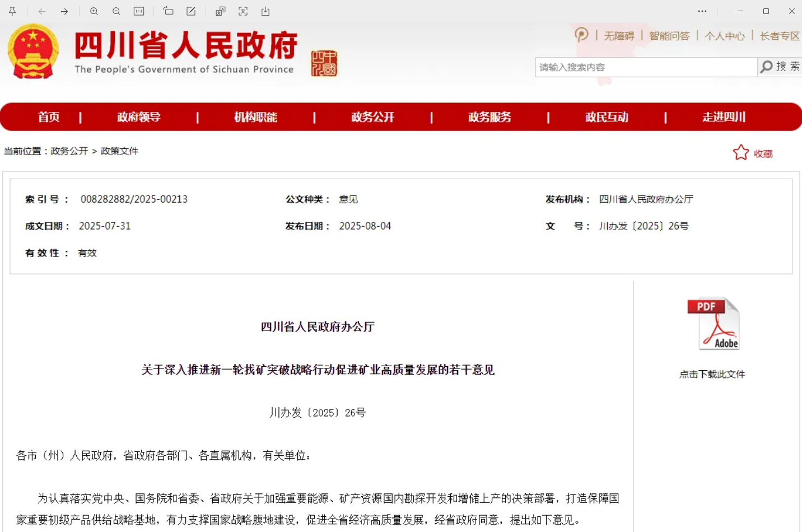802x532 pixels.
Task: Click the 无障碍 accessibility link
Action: (619, 36)
